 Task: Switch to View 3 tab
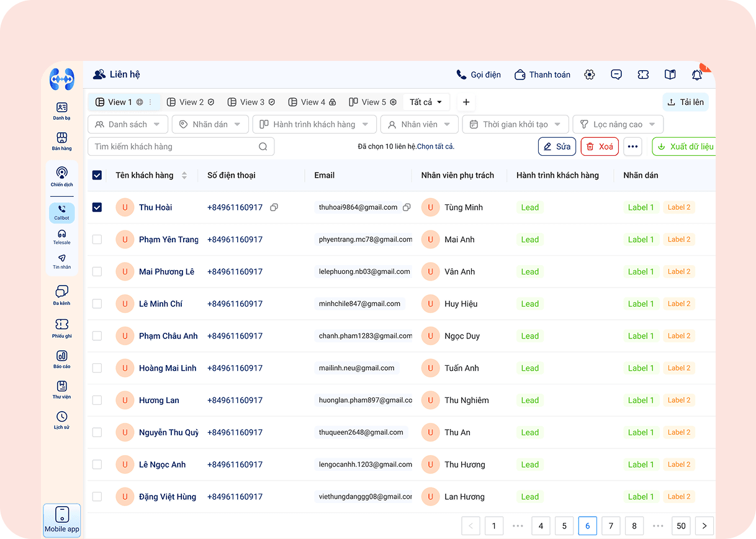click(250, 102)
